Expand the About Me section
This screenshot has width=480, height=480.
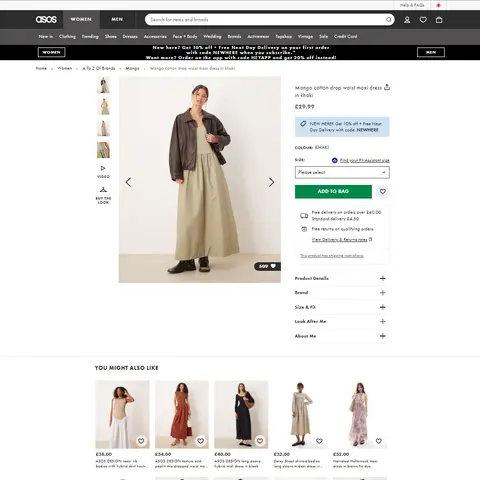(342, 336)
